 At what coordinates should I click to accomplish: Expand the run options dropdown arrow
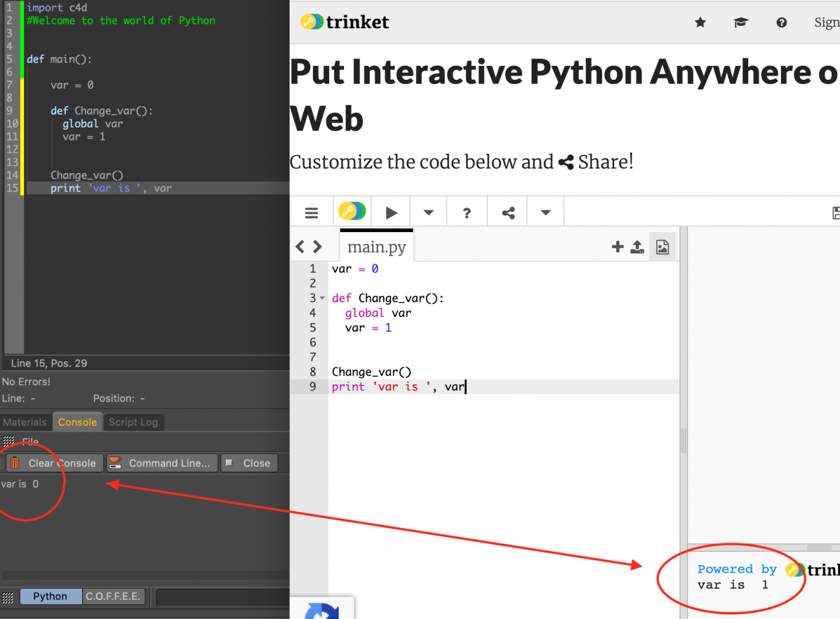(428, 213)
